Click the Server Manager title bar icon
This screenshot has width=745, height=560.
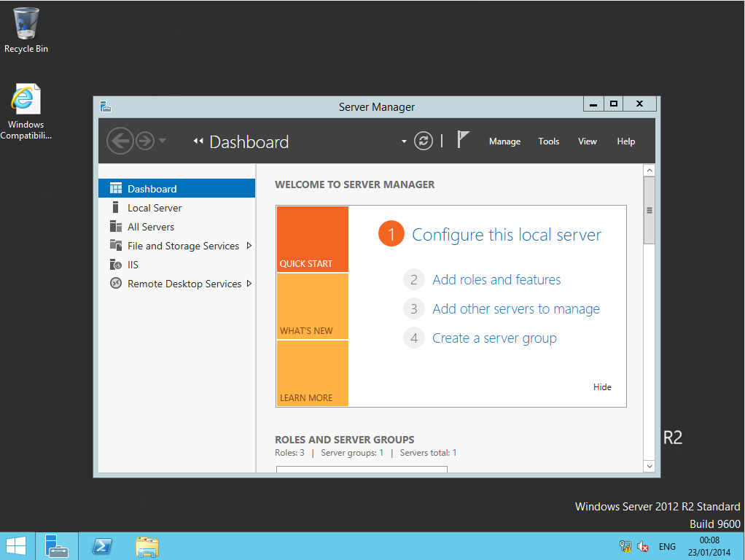click(x=106, y=106)
